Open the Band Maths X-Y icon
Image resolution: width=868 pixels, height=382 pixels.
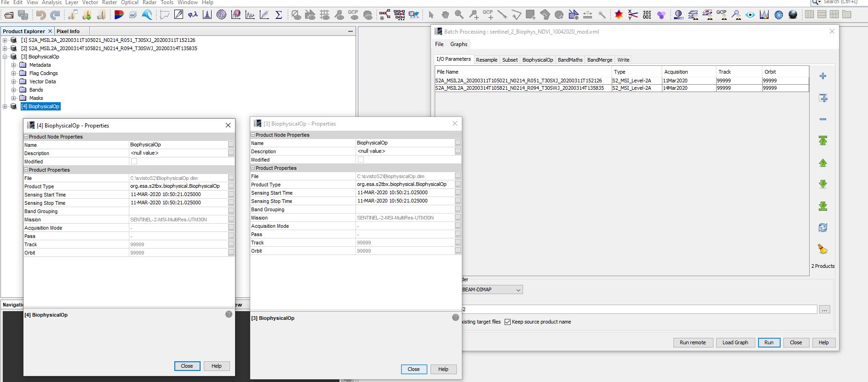coord(633,15)
